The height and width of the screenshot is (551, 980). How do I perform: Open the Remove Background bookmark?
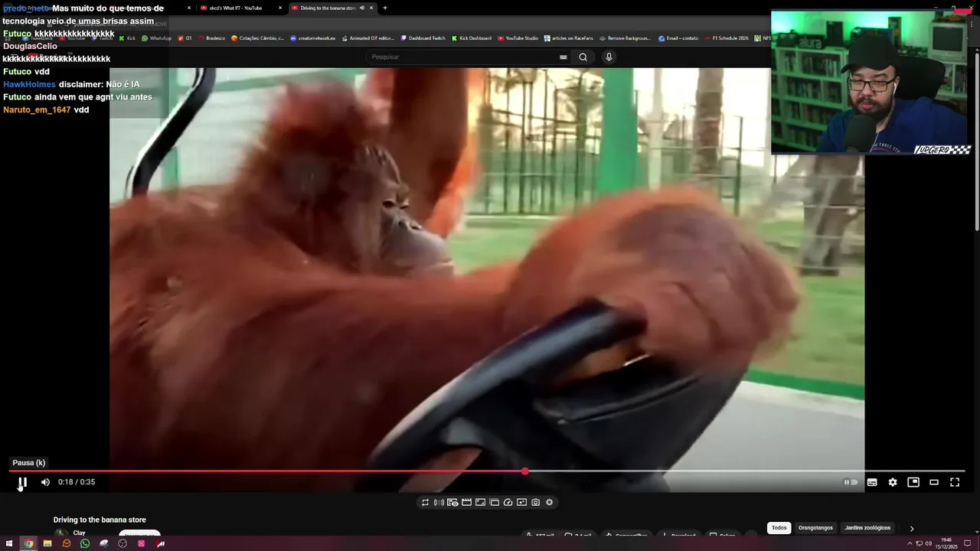coord(625,38)
